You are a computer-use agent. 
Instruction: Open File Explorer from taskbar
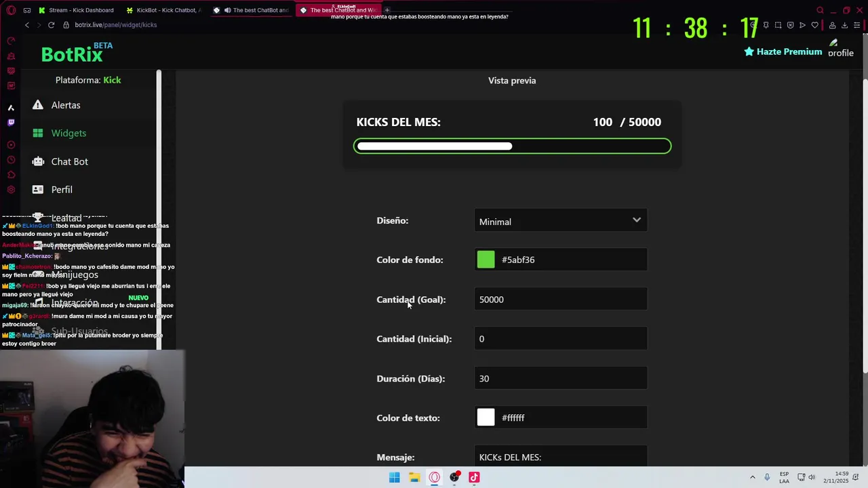(x=414, y=477)
